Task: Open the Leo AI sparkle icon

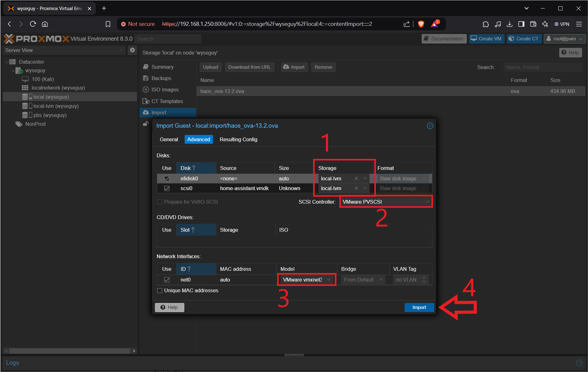Action: tap(545, 24)
